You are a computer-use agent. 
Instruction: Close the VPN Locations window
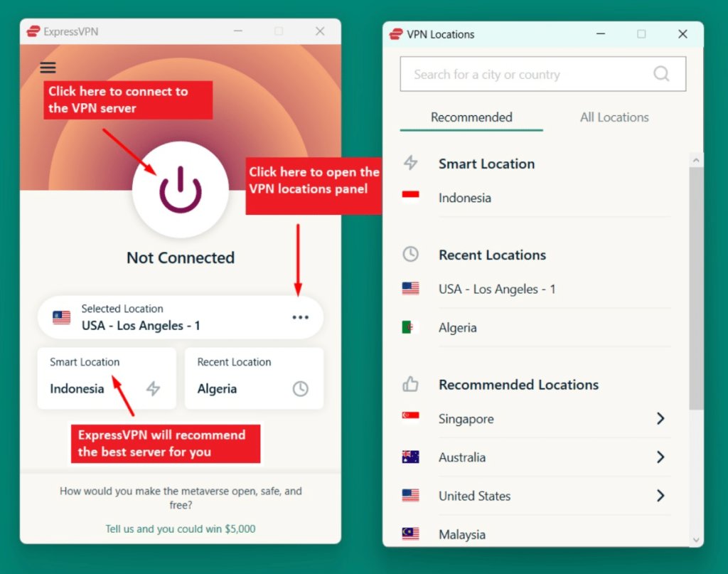(x=682, y=34)
